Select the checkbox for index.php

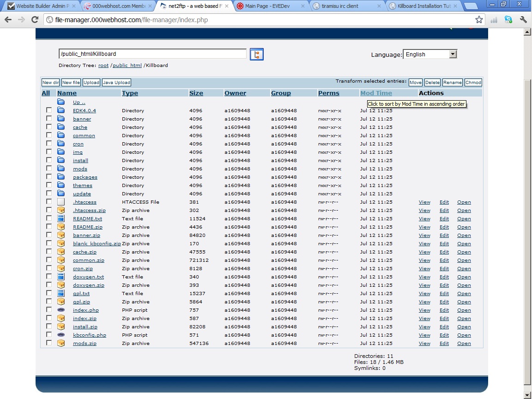(49, 309)
